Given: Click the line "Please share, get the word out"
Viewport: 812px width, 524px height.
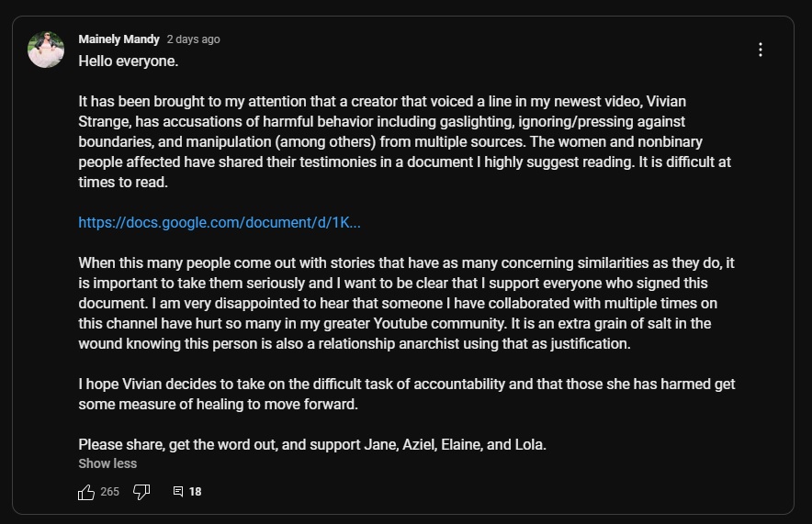Looking at the screenshot, I should pyautogui.click(x=312, y=444).
